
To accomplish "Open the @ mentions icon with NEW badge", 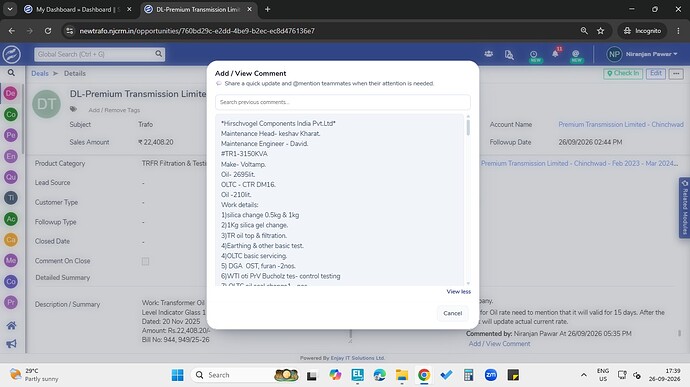I will 576,55.
